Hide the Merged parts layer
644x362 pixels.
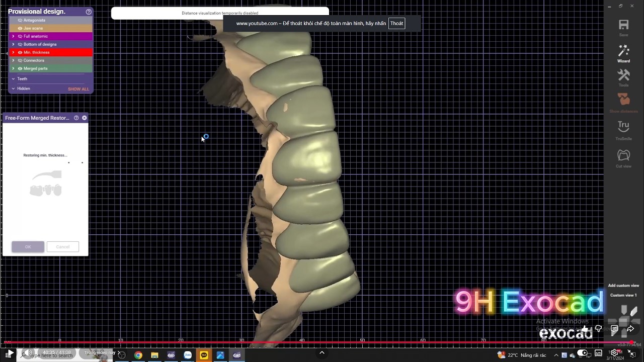coord(20,68)
